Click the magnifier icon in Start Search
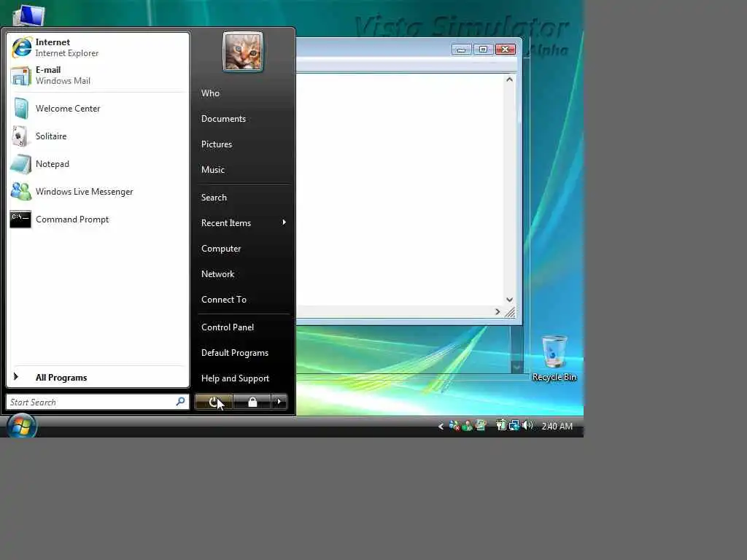Image resolution: width=747 pixels, height=560 pixels. pyautogui.click(x=180, y=402)
